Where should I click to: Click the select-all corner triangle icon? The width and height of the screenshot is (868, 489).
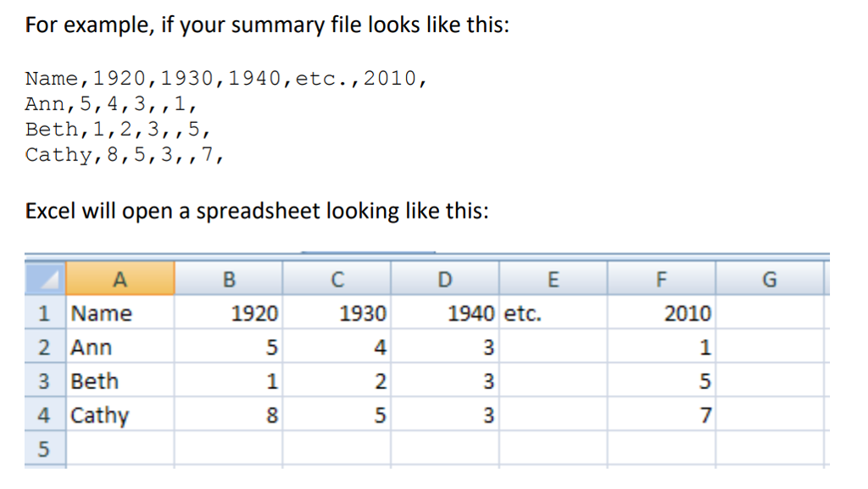pyautogui.click(x=46, y=278)
